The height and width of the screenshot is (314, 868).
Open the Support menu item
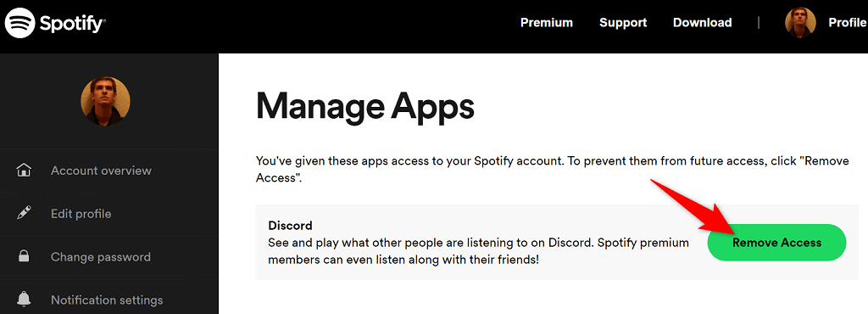623,23
